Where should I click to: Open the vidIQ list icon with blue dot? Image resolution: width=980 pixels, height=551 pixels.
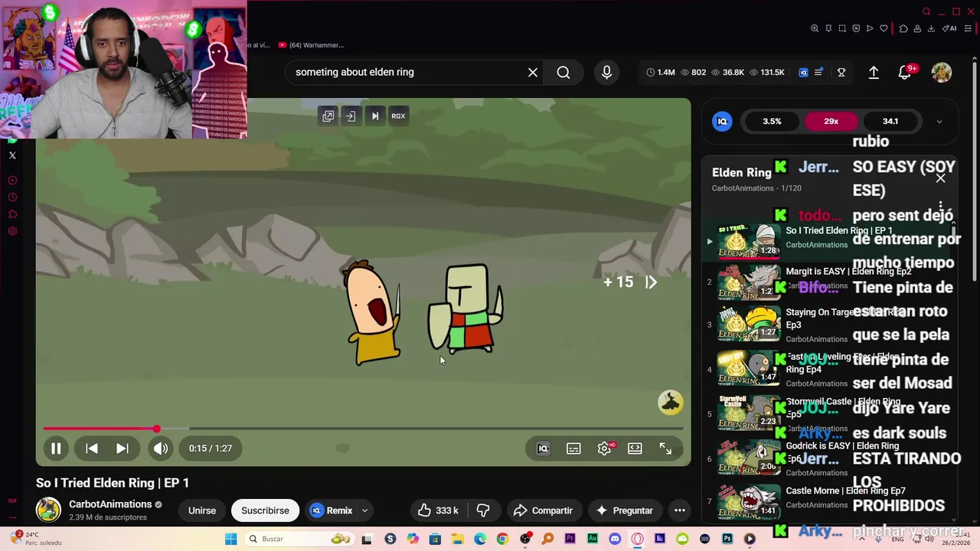(x=819, y=72)
